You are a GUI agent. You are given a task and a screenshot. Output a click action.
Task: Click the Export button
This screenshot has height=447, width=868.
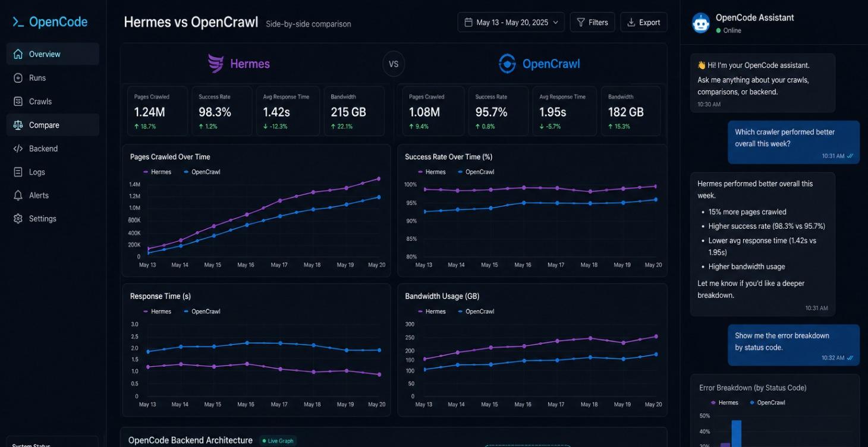[644, 22]
